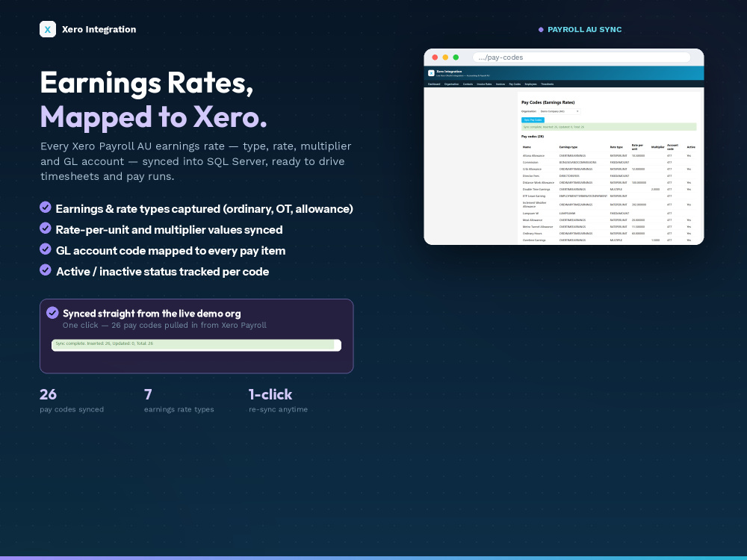Click the green maximize dot of browser window
The width and height of the screenshot is (747, 560).
click(x=456, y=57)
